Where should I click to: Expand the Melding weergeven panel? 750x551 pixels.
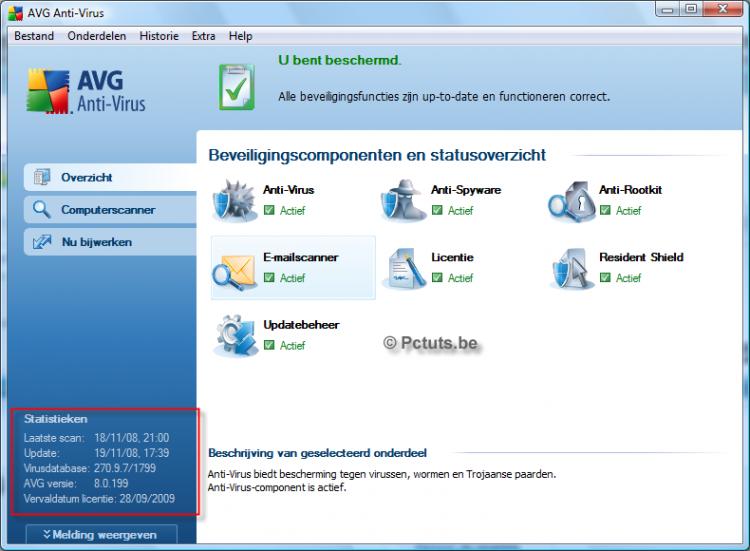click(101, 534)
